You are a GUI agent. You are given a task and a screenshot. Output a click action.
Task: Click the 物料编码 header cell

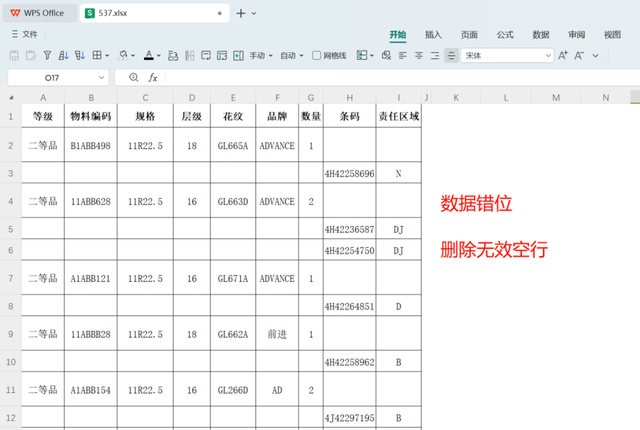(x=91, y=116)
